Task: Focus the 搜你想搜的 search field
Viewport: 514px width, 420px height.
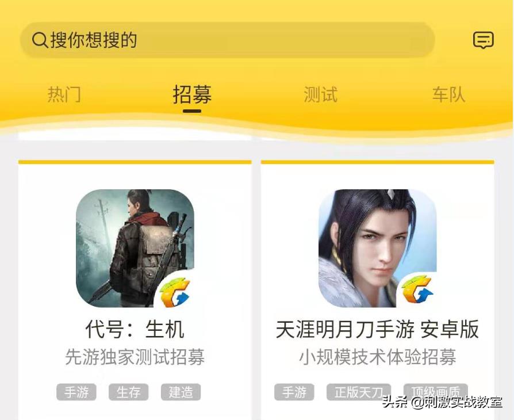Action: [228, 40]
